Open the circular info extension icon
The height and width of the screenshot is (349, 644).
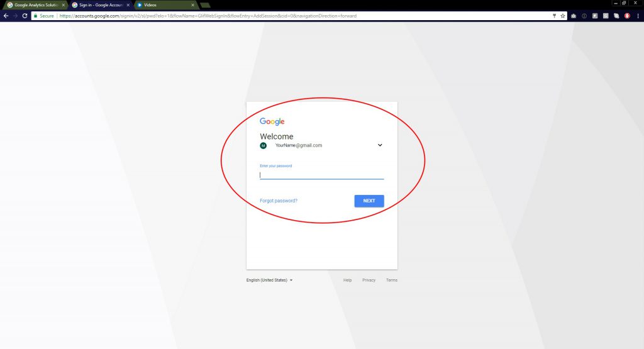click(x=584, y=16)
